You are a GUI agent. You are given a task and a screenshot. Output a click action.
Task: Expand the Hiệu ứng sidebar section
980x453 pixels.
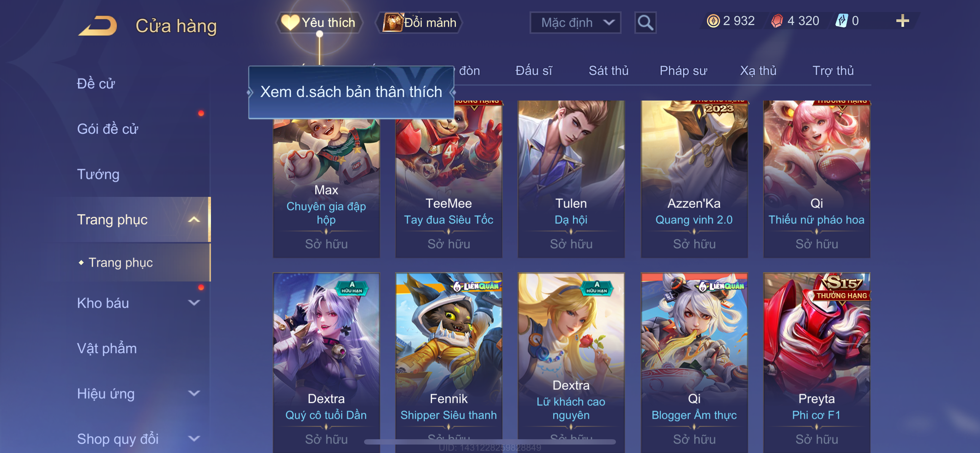tap(194, 393)
